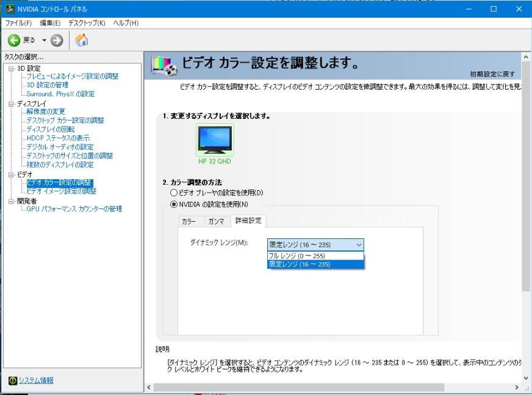
Task: Click the vertical scrollbar thumb
Action: point(526,176)
